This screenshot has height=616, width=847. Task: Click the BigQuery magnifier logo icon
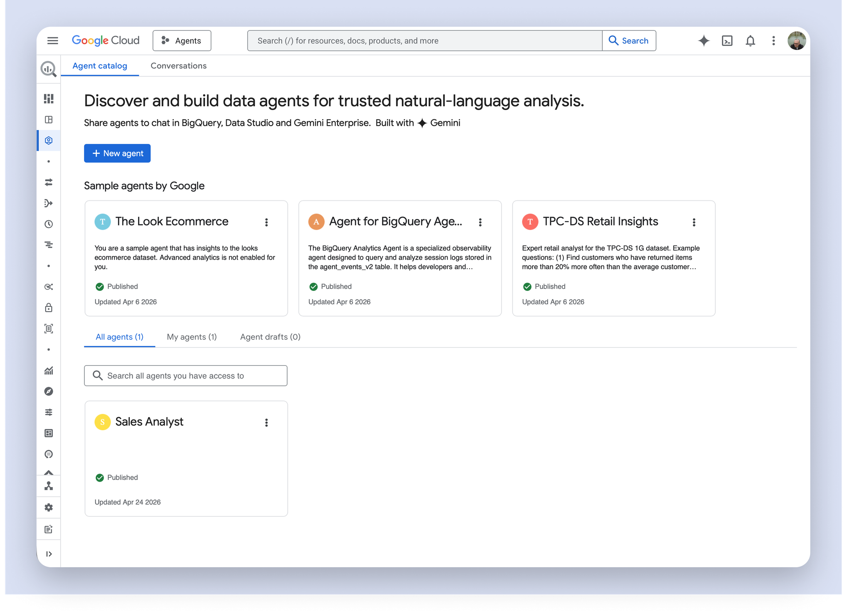[x=49, y=69]
